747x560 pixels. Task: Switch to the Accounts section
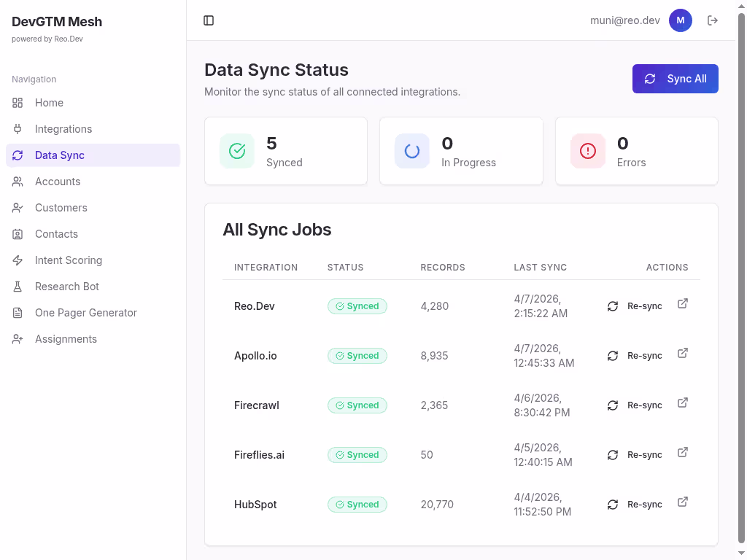pos(57,181)
